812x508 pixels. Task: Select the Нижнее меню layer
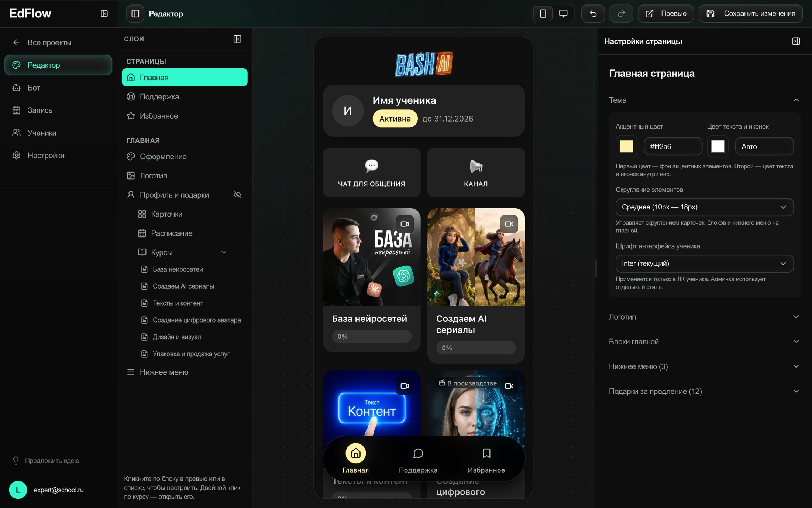(185, 372)
